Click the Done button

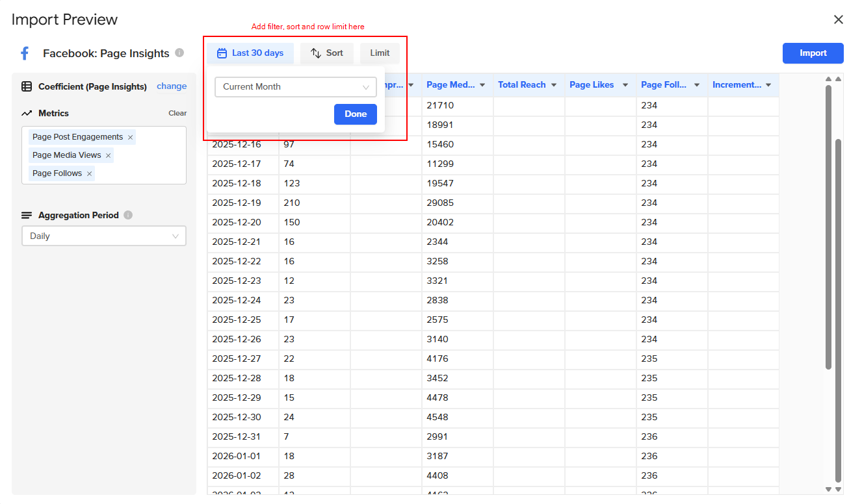pyautogui.click(x=356, y=114)
